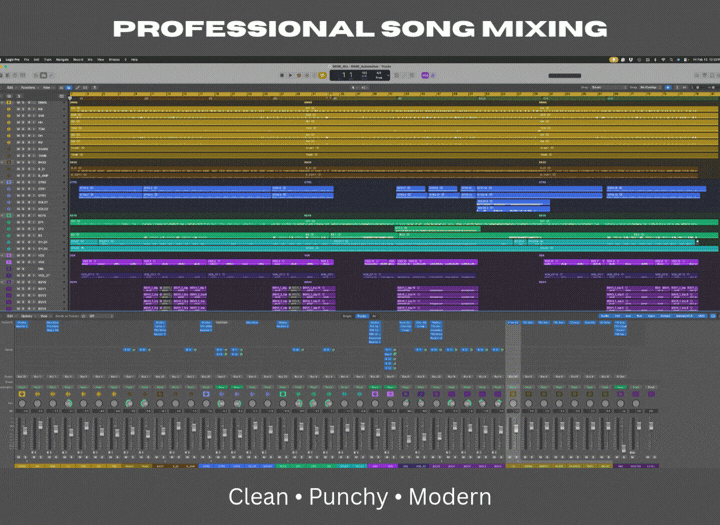Image resolution: width=720 pixels, height=525 pixels.
Task: Toggle the Aux filter button in the mixer
Action: (629, 316)
